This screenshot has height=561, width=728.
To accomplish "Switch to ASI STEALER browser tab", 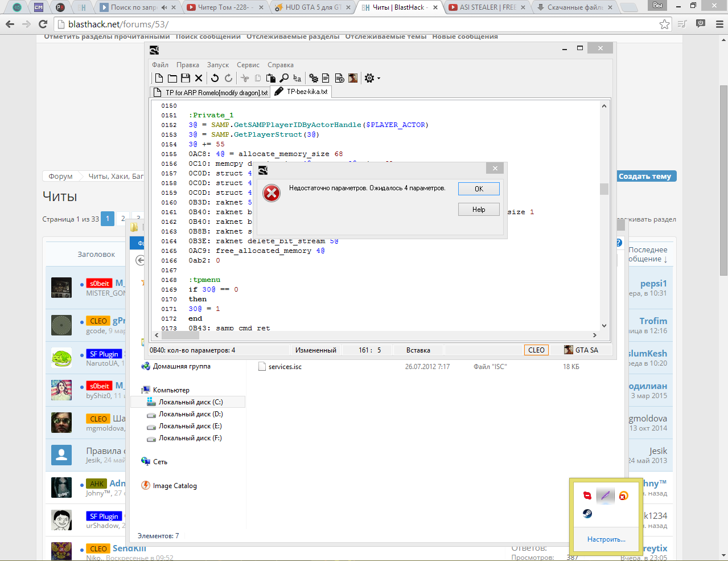I will 487,7.
